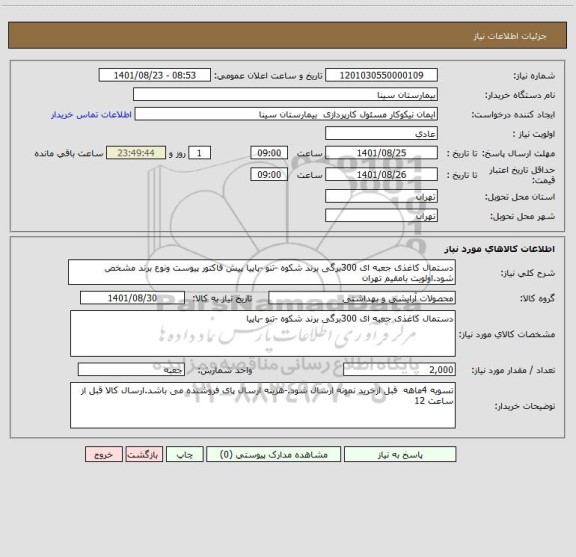Click the خروج exit button
Viewport: 576px width, 557px height.
coord(104,454)
